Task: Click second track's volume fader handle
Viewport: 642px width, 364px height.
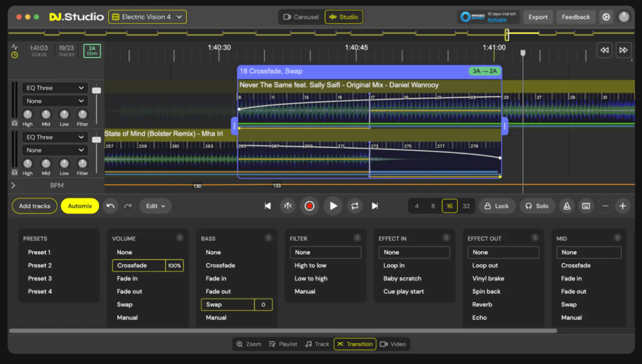Action: point(96,140)
